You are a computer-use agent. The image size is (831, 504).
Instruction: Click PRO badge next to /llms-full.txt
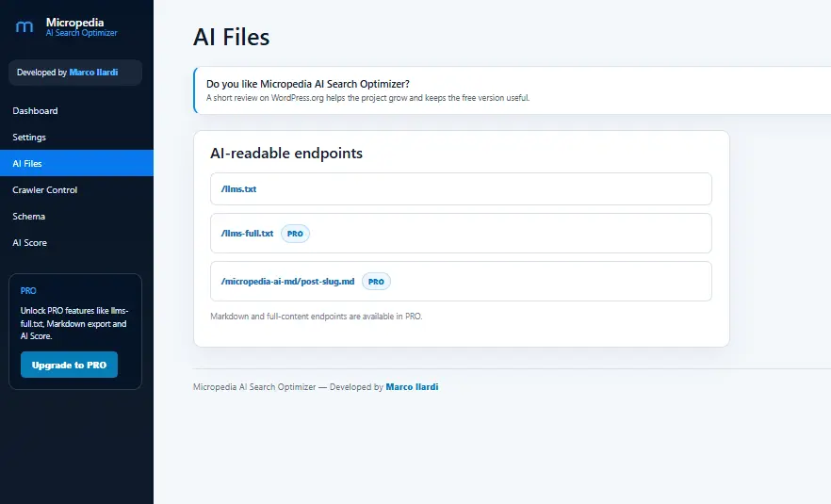point(295,234)
